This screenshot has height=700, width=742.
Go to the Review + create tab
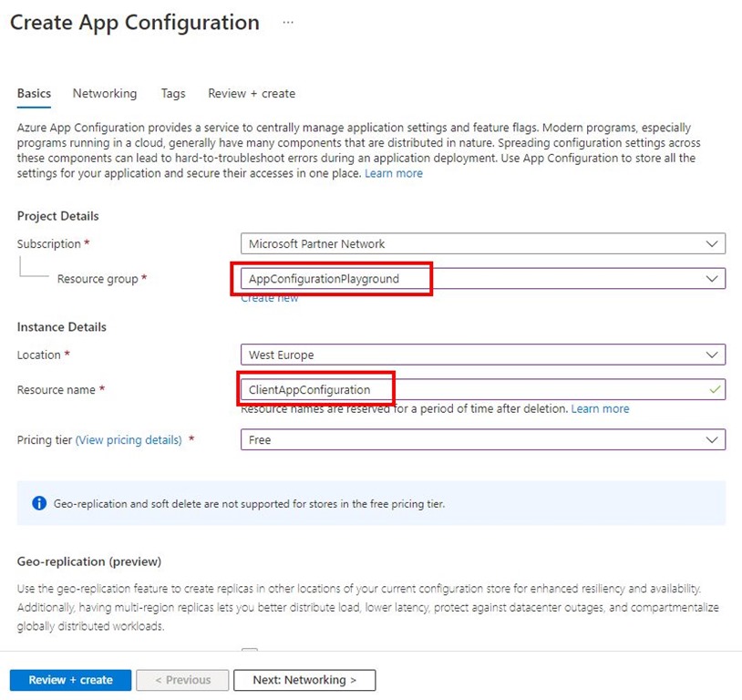pos(252,93)
